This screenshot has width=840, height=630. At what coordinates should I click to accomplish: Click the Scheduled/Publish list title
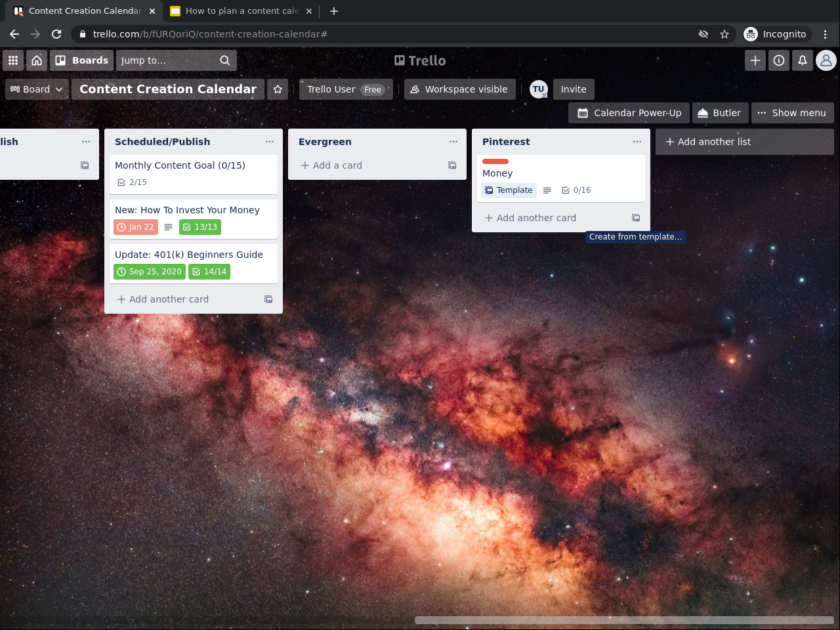point(163,142)
